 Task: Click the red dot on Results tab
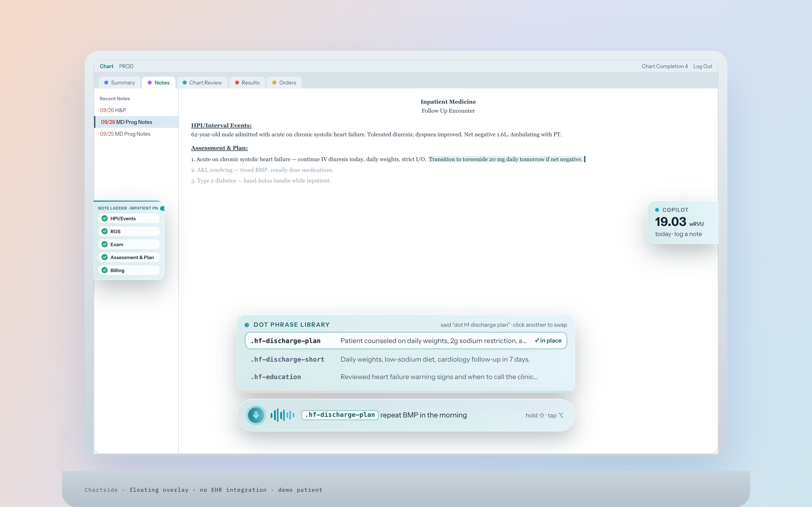(237, 83)
